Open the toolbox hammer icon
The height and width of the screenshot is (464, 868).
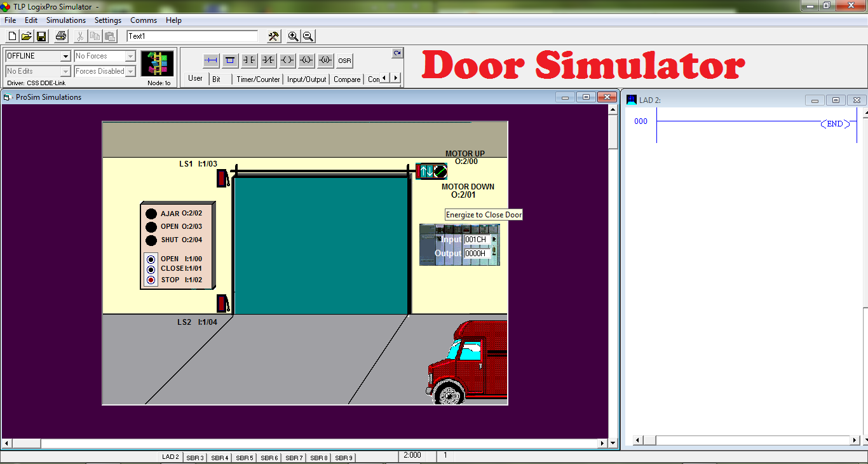coord(273,36)
